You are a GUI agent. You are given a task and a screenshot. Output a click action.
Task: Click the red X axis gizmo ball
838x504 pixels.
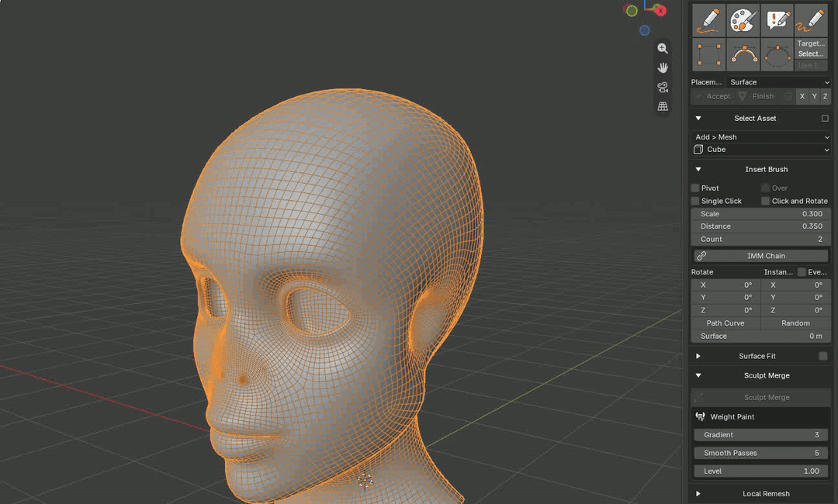[x=660, y=10]
